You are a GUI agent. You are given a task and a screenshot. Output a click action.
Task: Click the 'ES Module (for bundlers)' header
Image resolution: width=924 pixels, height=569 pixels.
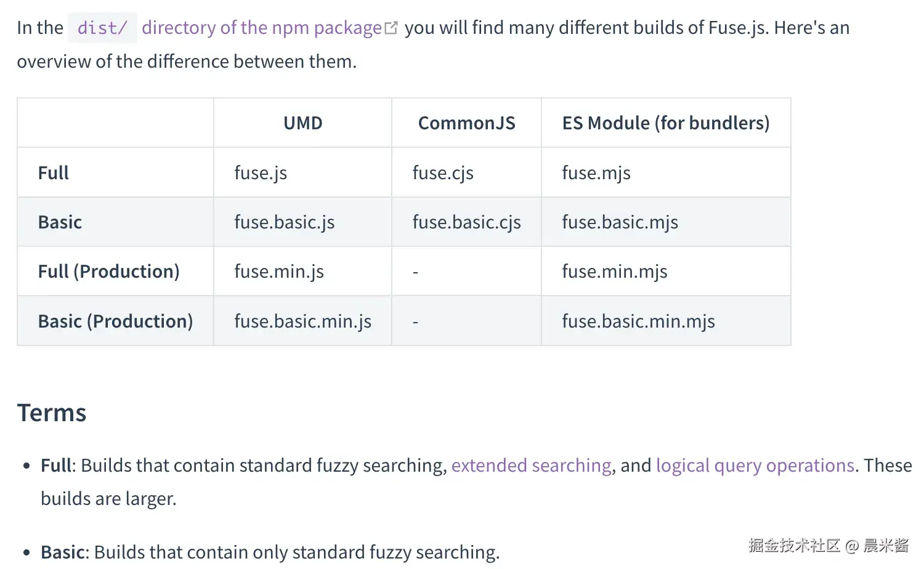pyautogui.click(x=665, y=123)
